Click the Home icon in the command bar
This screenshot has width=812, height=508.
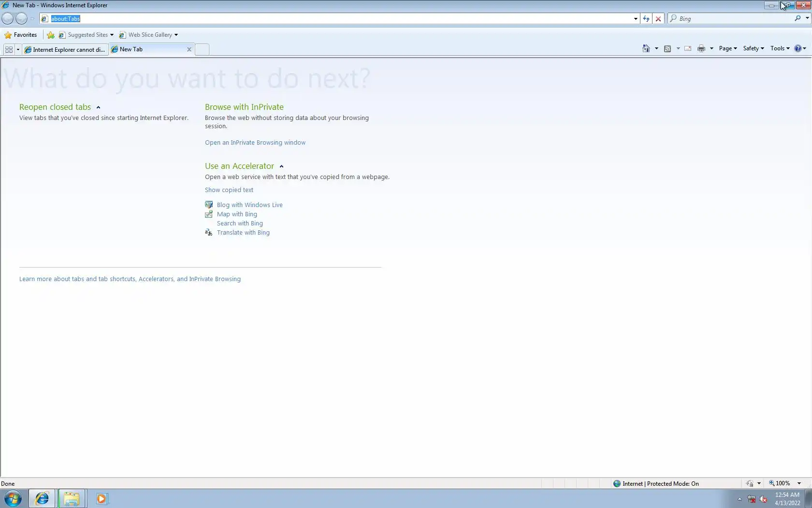point(646,48)
